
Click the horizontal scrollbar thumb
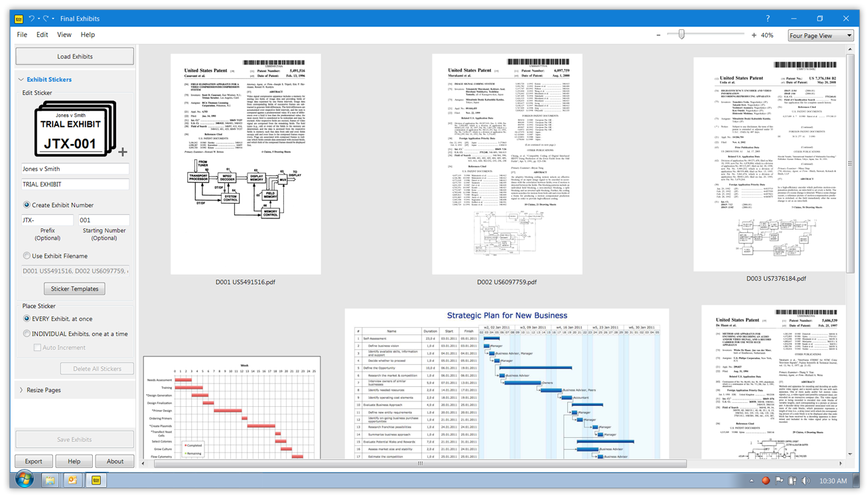[x=419, y=464]
